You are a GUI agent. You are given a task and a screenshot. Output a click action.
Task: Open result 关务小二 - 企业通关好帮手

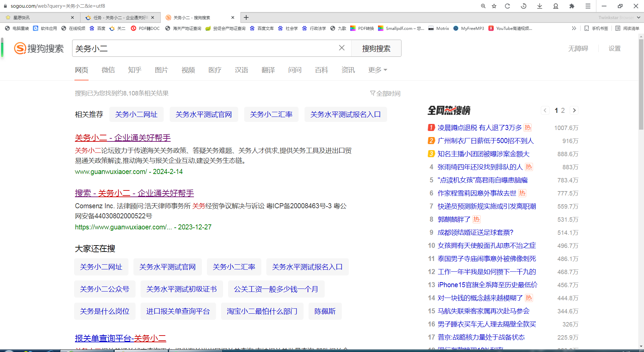(x=123, y=138)
